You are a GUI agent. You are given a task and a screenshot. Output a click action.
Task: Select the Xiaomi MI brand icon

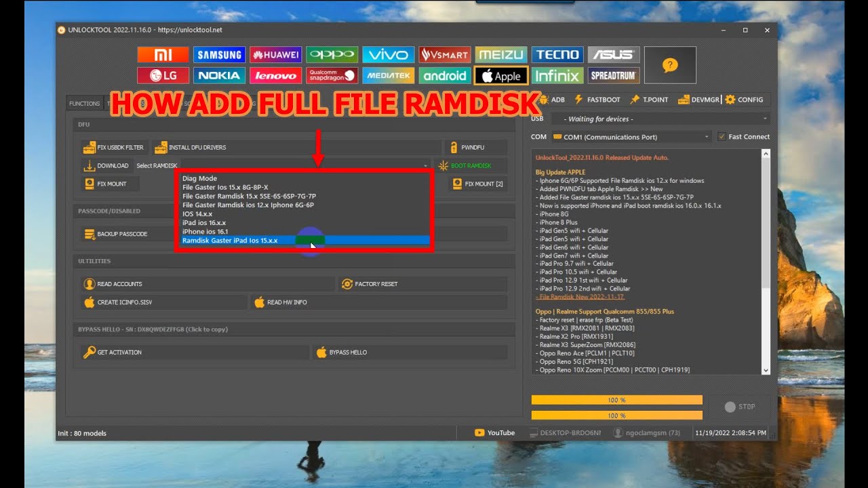pyautogui.click(x=163, y=55)
